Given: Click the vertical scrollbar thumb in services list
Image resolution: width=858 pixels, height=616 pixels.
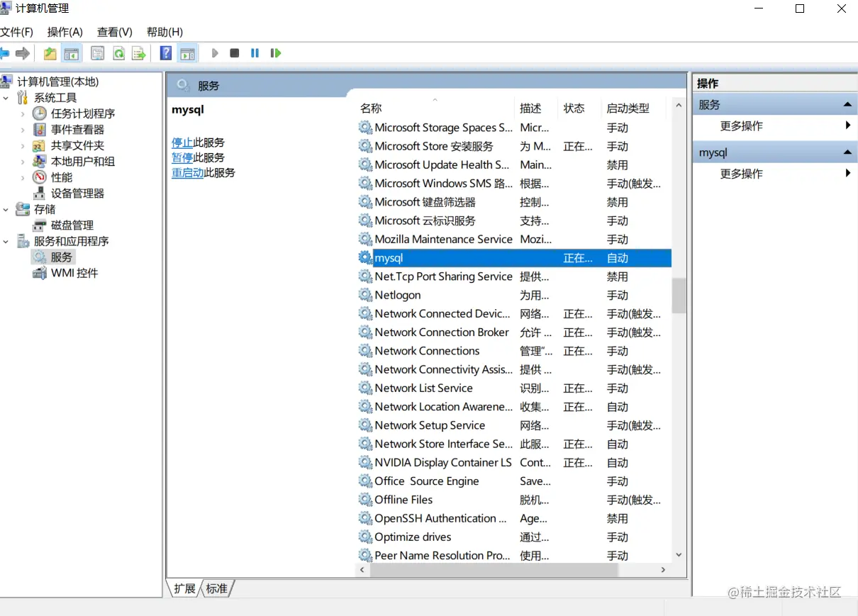Looking at the screenshot, I should click(x=679, y=296).
